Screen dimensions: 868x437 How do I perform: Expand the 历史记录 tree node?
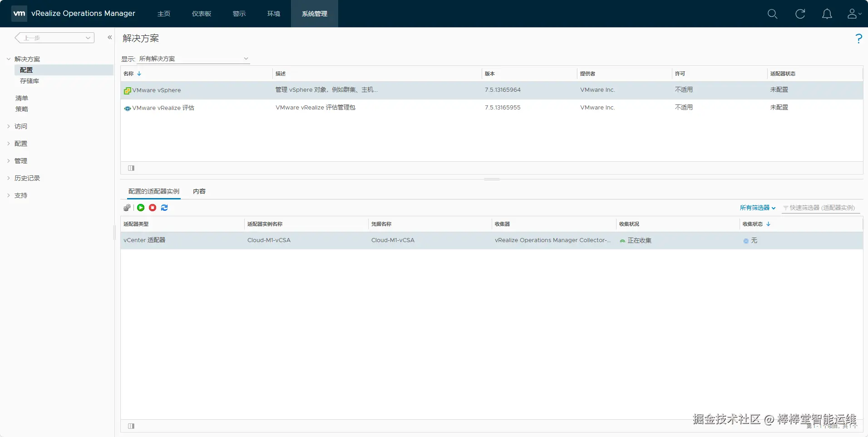[9, 178]
